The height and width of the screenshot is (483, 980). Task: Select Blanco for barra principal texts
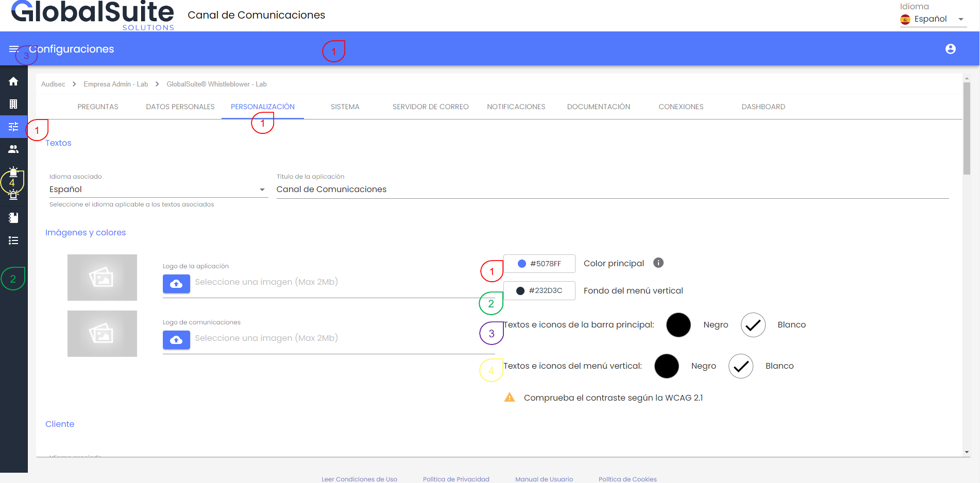click(753, 325)
